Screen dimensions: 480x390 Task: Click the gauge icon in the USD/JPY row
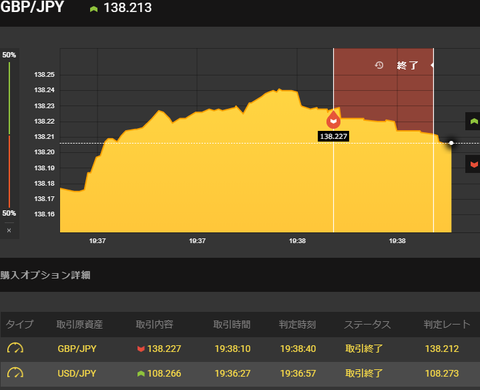[x=15, y=373]
